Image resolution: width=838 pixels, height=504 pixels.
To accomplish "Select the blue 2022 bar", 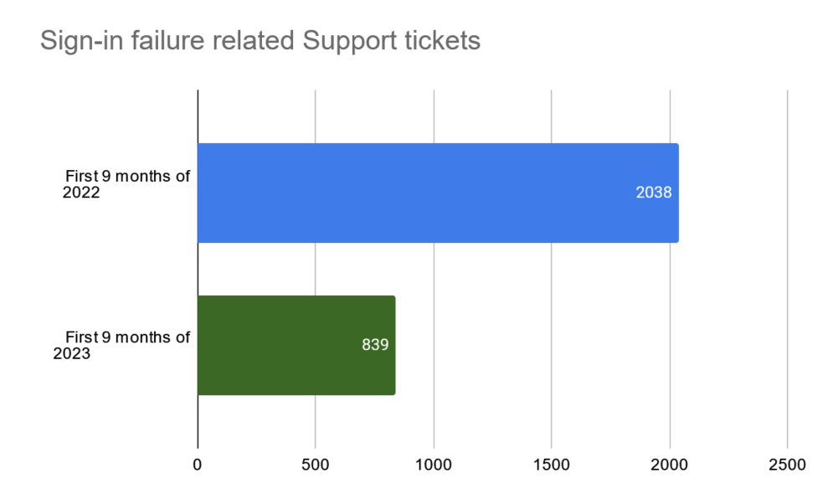I will point(438,193).
